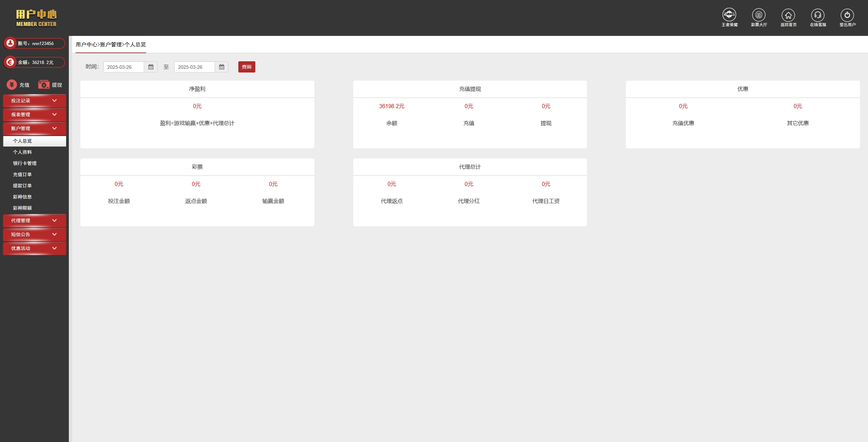The height and width of the screenshot is (442, 868).
Task: Click the 充值 yen coin icon
Action: click(12, 85)
